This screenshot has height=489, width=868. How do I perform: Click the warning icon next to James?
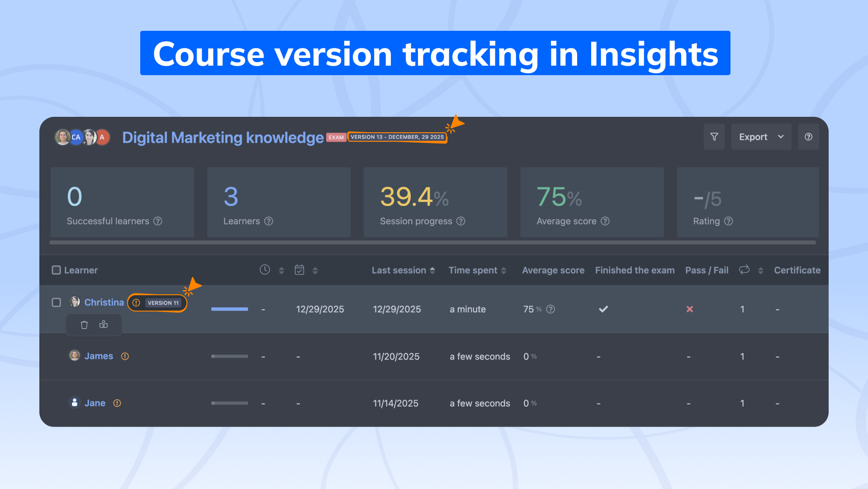tap(125, 356)
